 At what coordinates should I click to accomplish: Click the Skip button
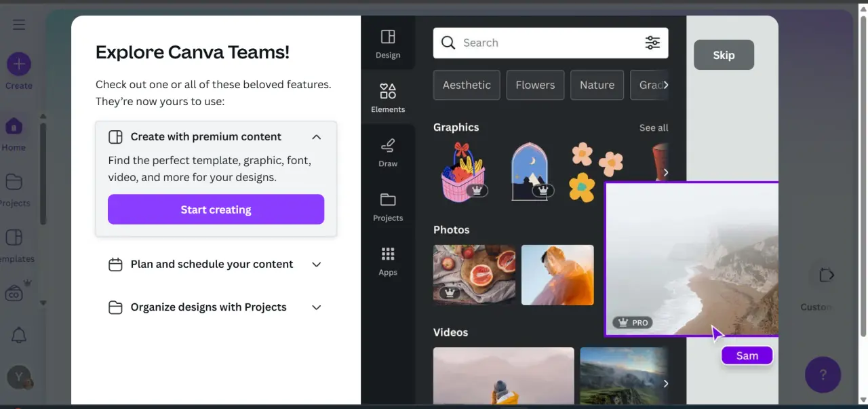[724, 55]
